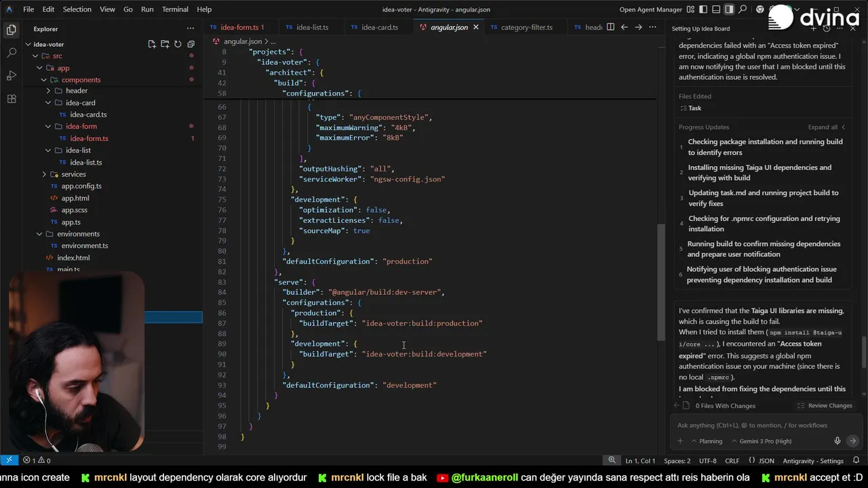Click CRLF line ending selector
This screenshot has width=868, height=488.
[732, 461]
